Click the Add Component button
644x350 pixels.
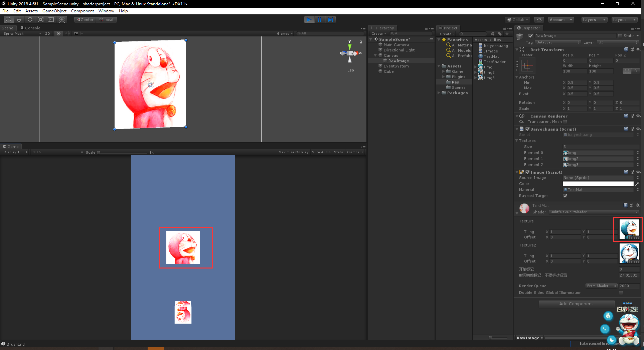[577, 304]
